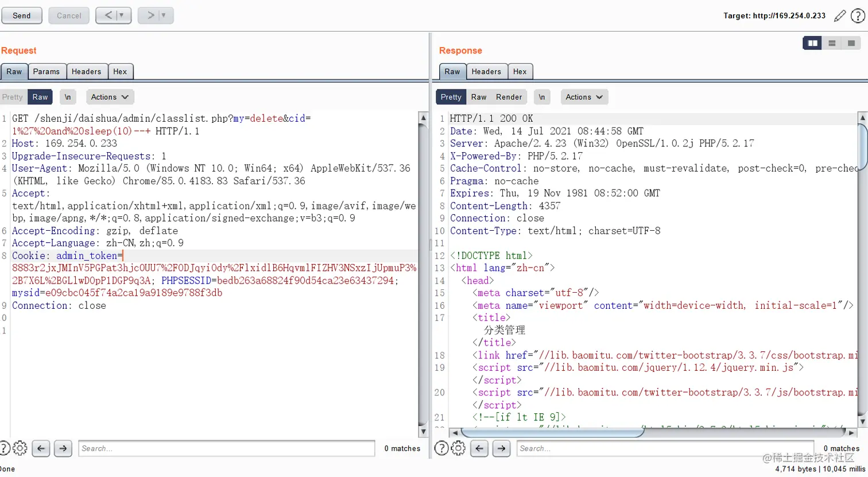
Task: Select Raw view in Response pane
Action: click(x=479, y=97)
